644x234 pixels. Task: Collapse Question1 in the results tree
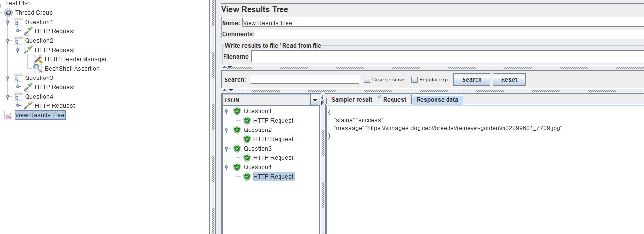coord(227,111)
